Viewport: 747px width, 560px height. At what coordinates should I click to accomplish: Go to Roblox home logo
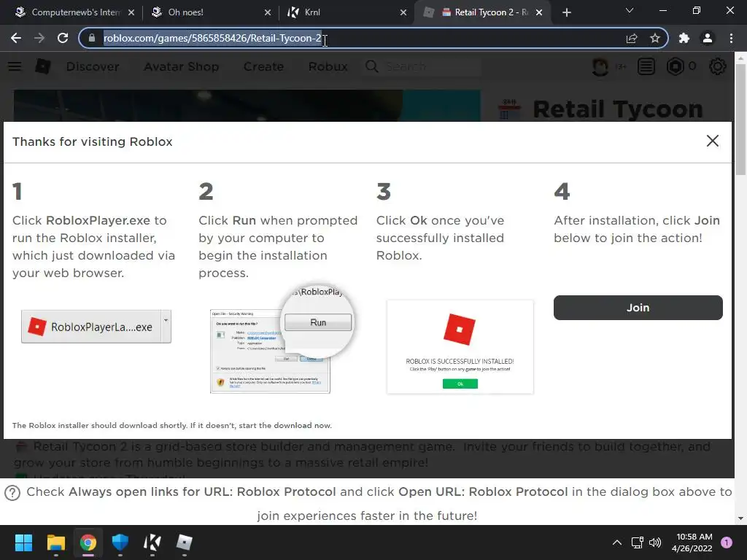pyautogui.click(x=43, y=66)
